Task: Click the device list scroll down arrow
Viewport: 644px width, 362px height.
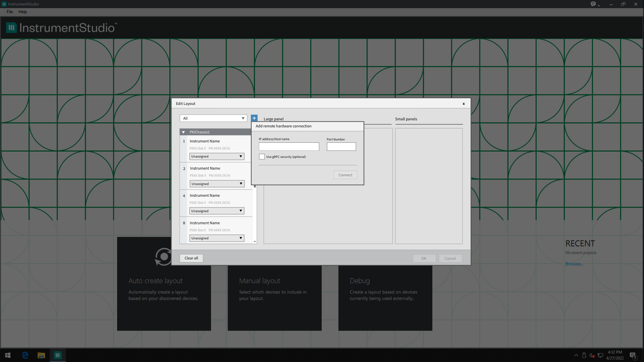Action: point(255,242)
